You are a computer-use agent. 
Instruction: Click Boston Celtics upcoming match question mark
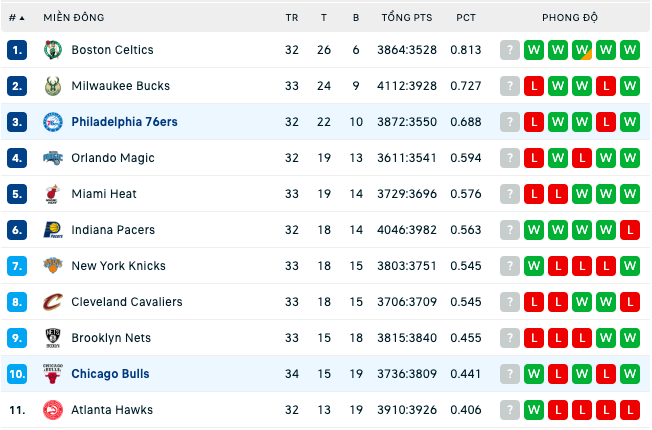tap(510, 50)
